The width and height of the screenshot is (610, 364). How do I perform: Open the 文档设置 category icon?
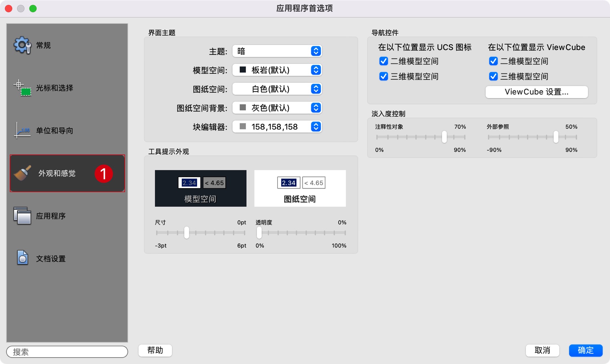tap(22, 258)
